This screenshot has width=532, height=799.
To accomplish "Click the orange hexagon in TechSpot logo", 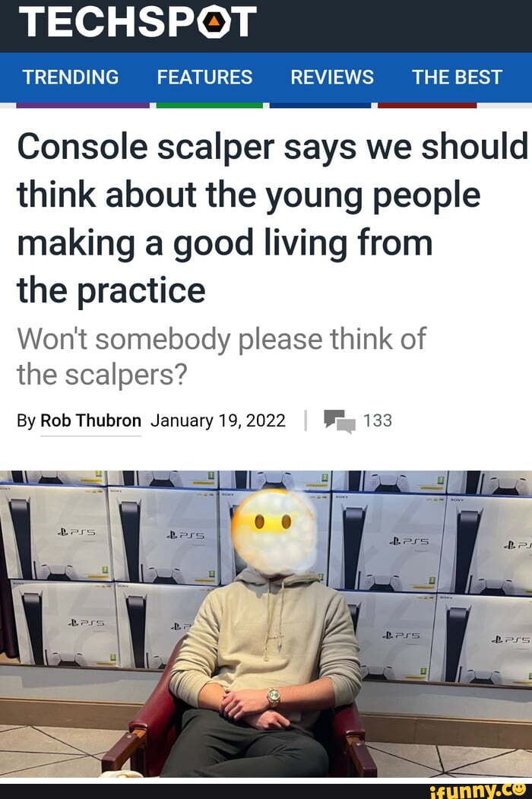I will [215, 21].
